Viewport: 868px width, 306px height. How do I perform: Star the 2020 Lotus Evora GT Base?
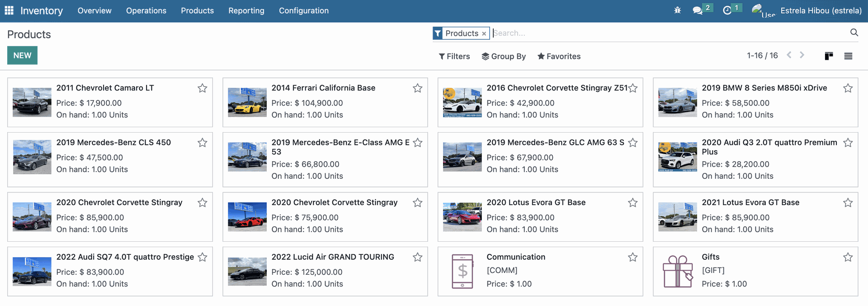point(633,203)
